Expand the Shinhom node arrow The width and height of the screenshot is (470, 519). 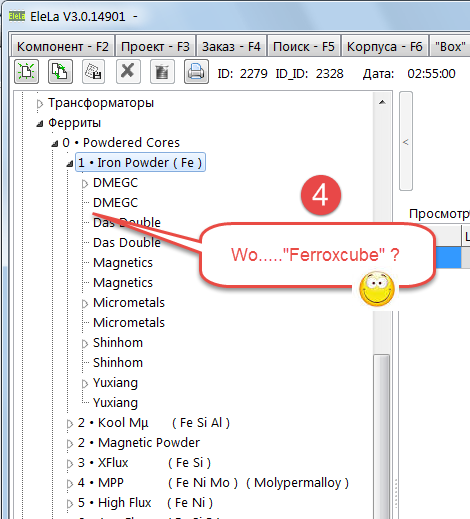[x=85, y=344]
